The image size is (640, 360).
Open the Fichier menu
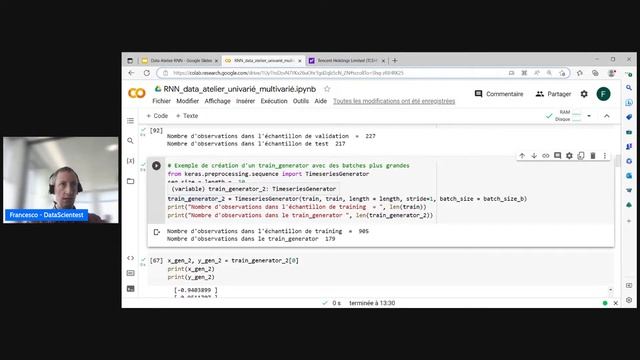coord(162,101)
